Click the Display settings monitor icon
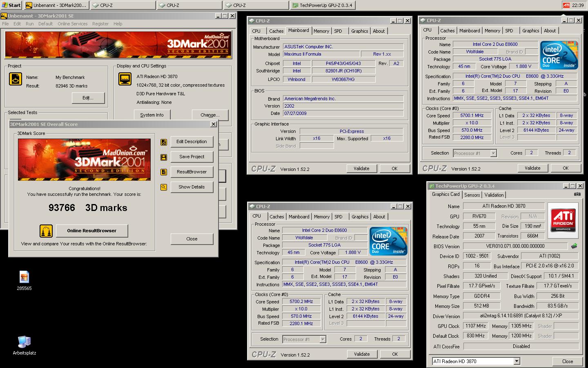The image size is (588, 368). [x=125, y=79]
